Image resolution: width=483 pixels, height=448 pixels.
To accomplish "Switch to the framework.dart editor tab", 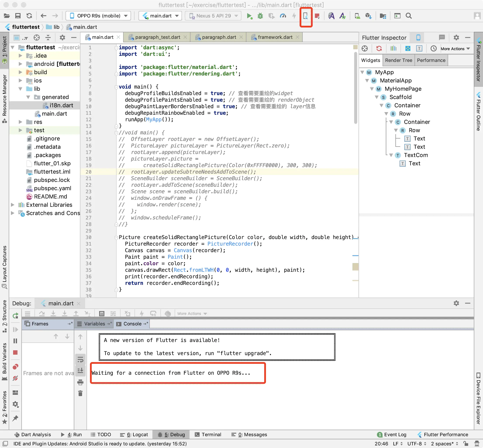I will point(275,37).
